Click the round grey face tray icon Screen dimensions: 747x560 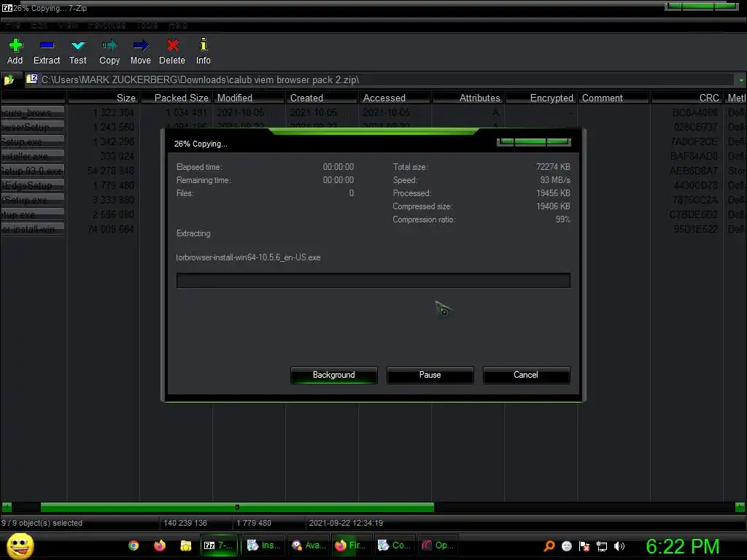tap(567, 545)
